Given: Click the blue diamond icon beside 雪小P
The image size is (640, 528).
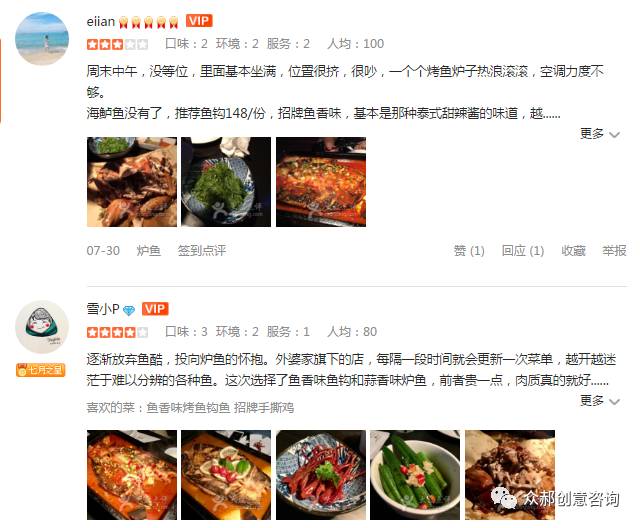Looking at the screenshot, I should click(129, 311).
